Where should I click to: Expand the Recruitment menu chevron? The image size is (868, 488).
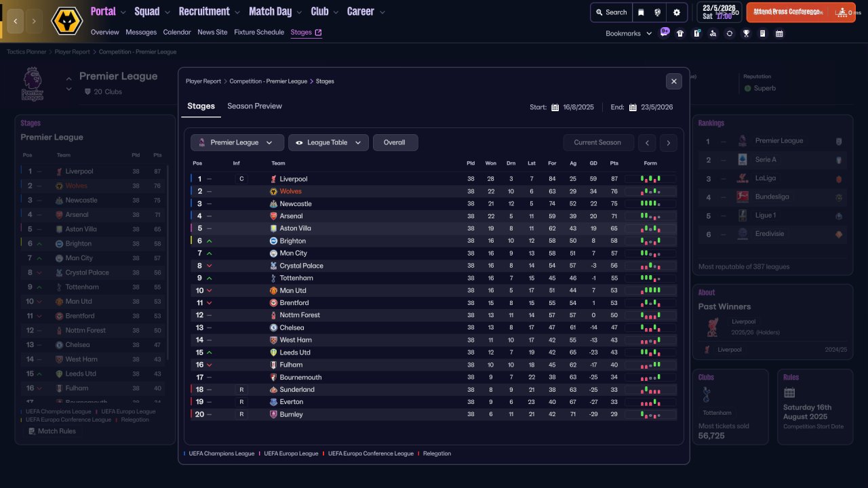(x=237, y=12)
